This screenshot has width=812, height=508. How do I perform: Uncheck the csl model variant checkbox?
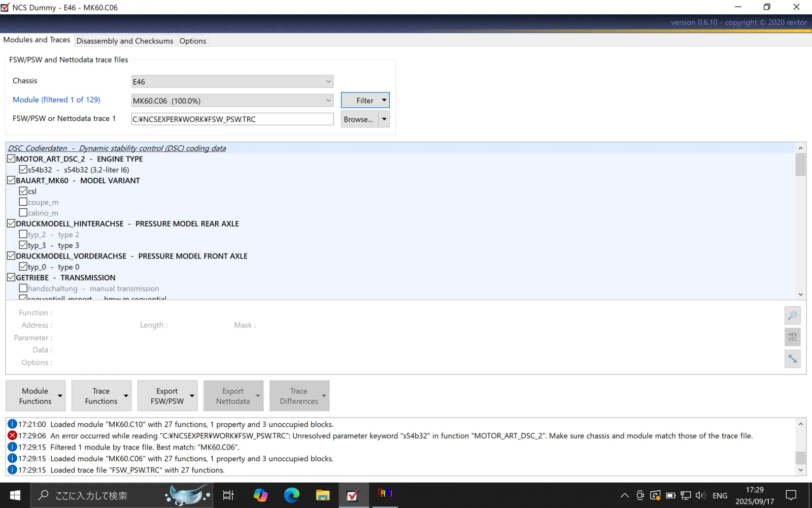tap(23, 191)
